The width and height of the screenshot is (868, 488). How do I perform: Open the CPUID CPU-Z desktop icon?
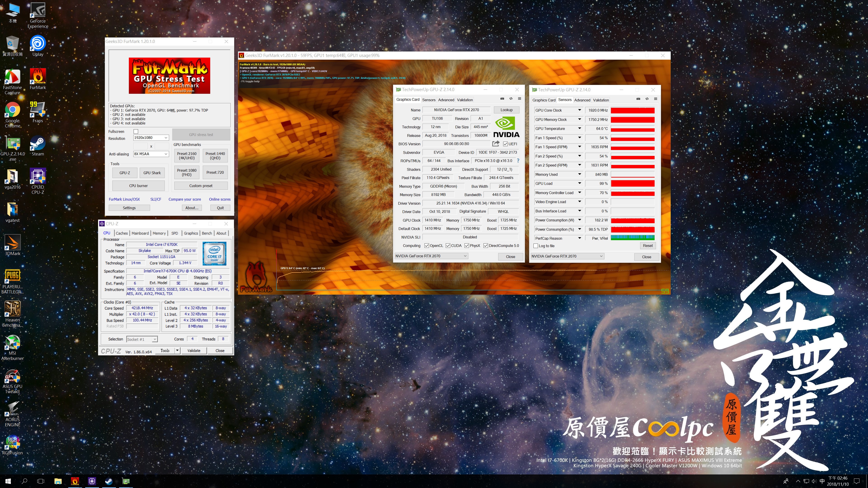pyautogui.click(x=38, y=181)
